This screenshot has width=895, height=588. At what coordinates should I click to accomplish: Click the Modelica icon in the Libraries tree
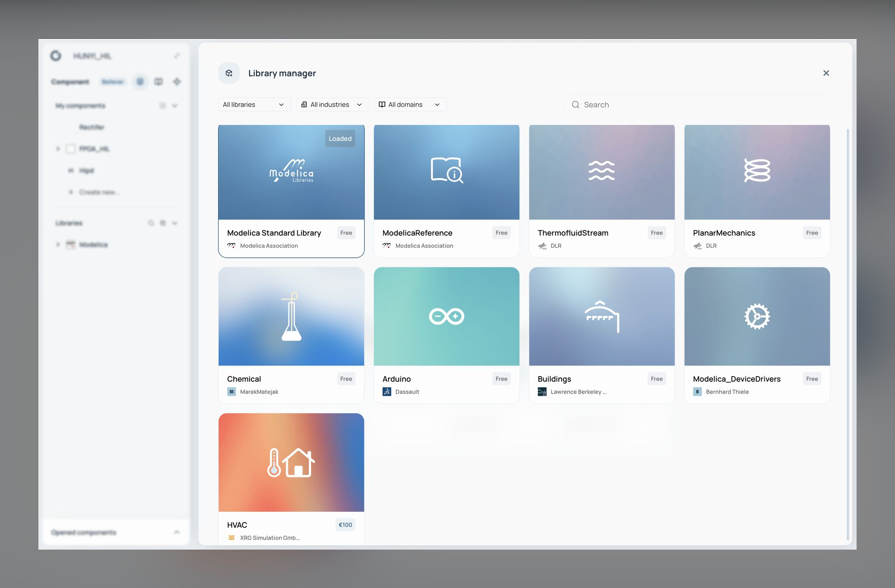tap(70, 245)
